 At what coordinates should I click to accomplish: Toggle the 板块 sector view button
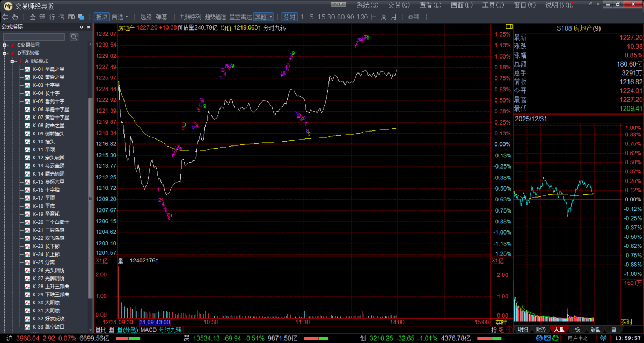click(x=101, y=17)
